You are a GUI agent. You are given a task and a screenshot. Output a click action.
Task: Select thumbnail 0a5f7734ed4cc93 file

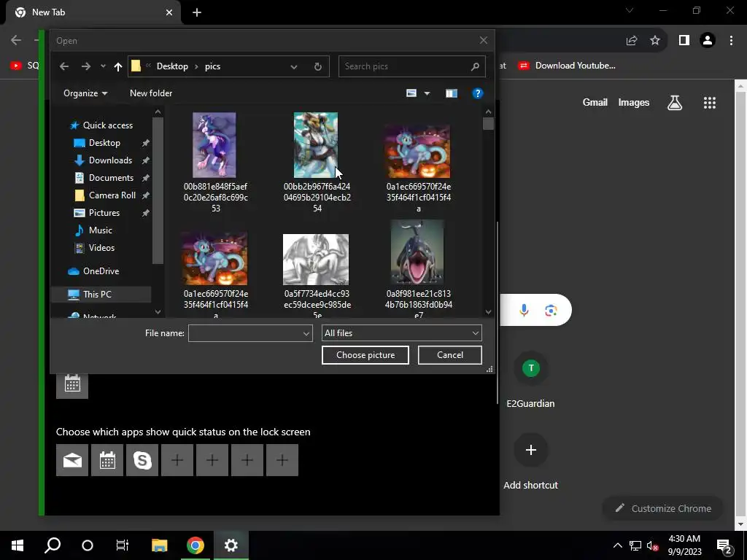coord(316,260)
